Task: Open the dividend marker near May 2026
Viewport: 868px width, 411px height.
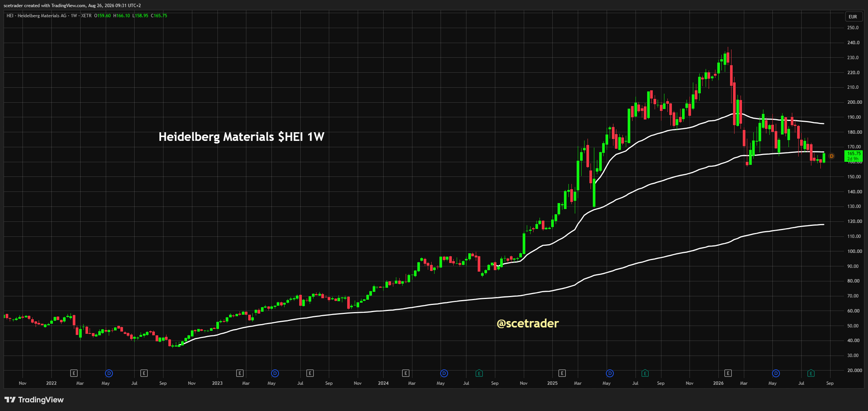Action: (776, 373)
